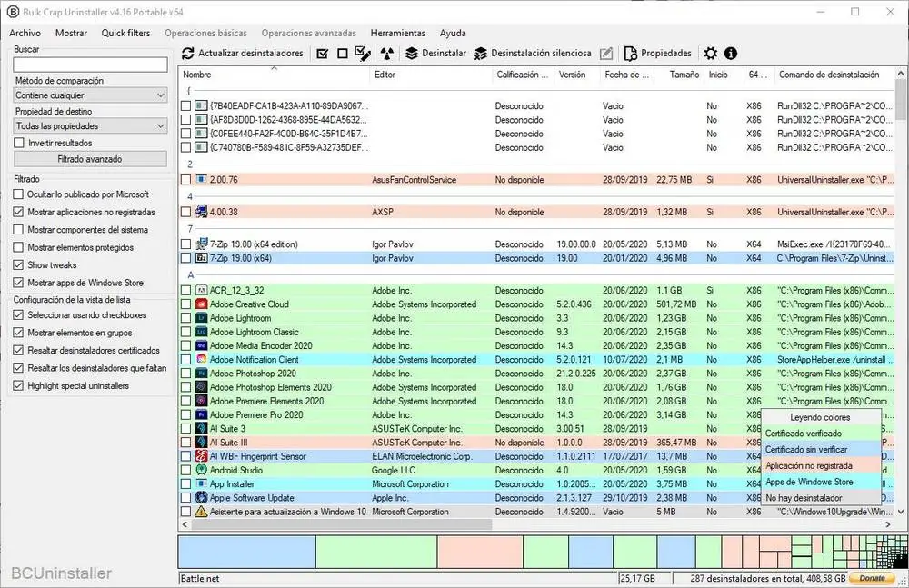Click the pencil edit toolbar icon

click(605, 54)
